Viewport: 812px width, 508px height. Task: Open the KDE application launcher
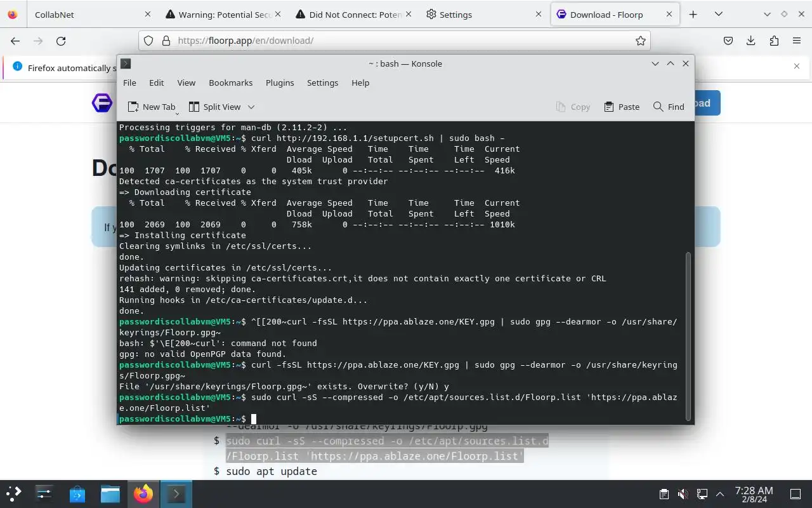click(x=14, y=493)
